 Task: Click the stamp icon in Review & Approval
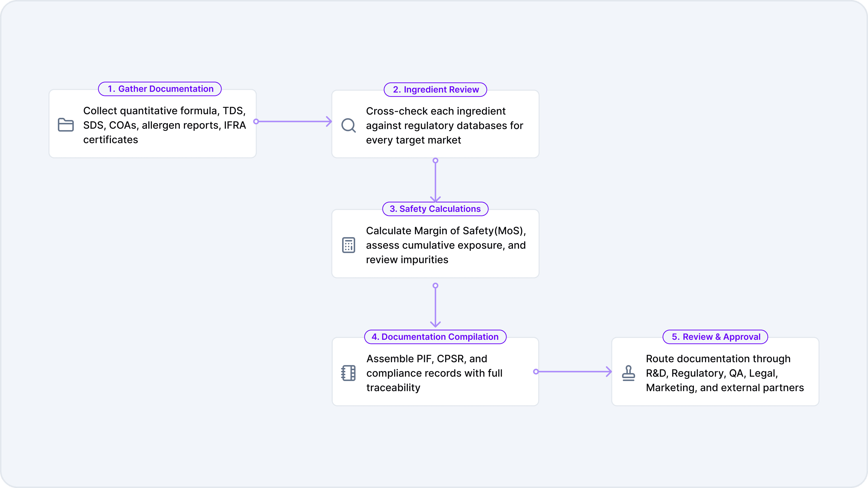tap(628, 373)
